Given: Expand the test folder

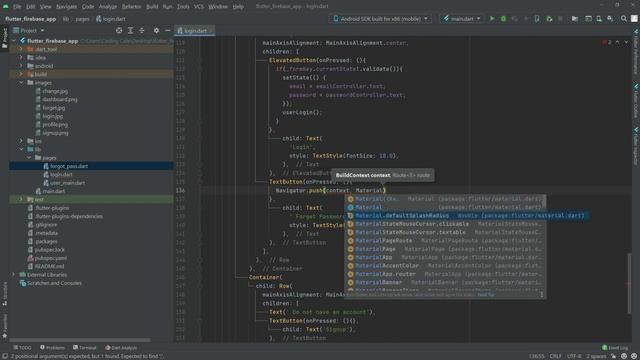Looking at the screenshot, I should tap(21, 199).
